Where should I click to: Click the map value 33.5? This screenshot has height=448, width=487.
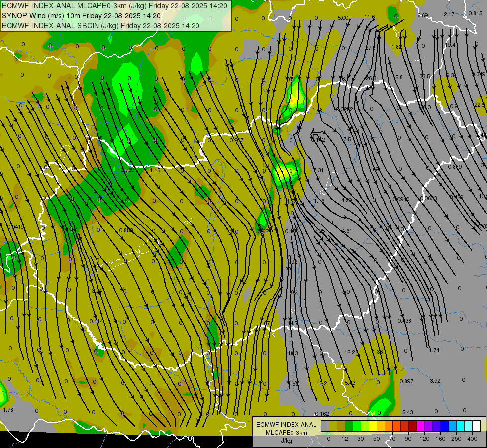pyautogui.click(x=425, y=76)
